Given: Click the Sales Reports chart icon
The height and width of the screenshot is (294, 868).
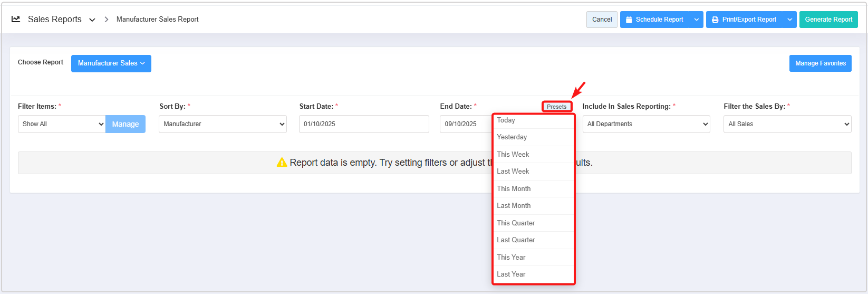Looking at the screenshot, I should pos(16,19).
